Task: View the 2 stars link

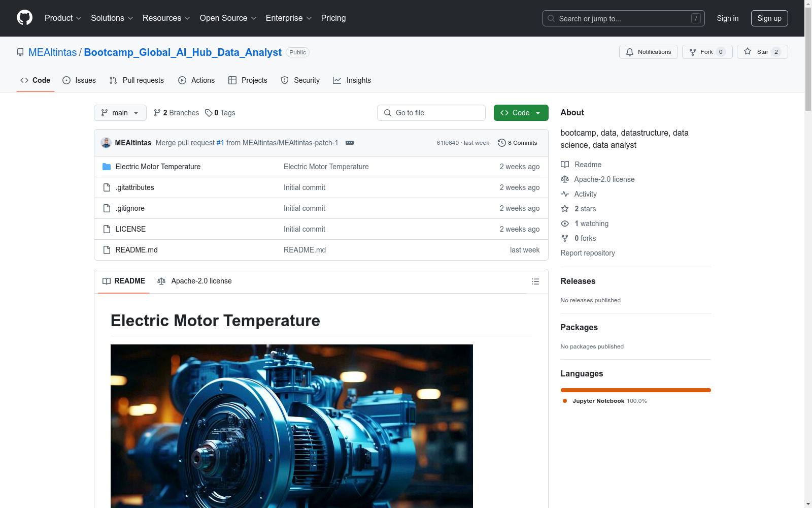Action: tap(579, 209)
